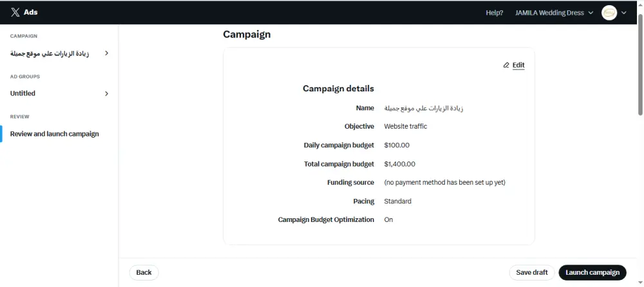
Task: Launch the campaign with Launch campaign button
Action: coord(592,272)
